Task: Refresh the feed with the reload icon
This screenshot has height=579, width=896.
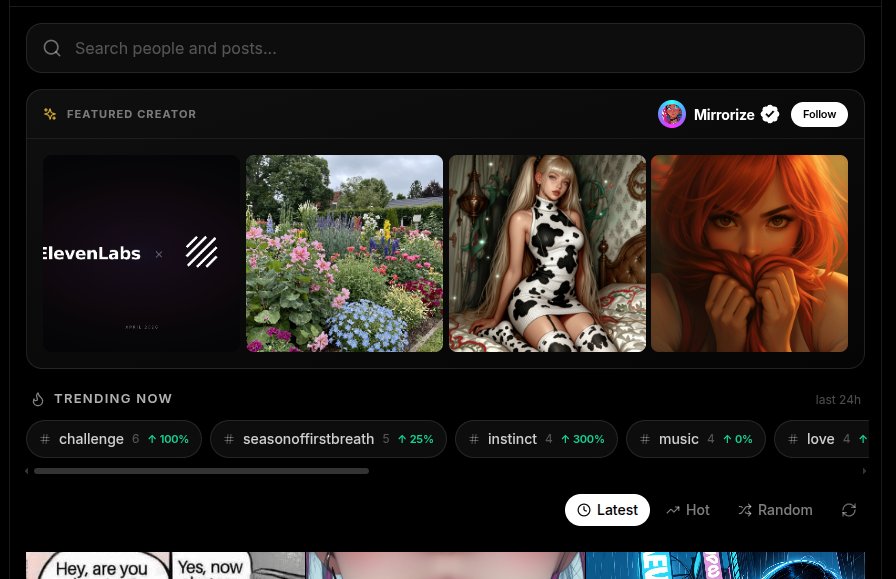Action: coord(849,510)
